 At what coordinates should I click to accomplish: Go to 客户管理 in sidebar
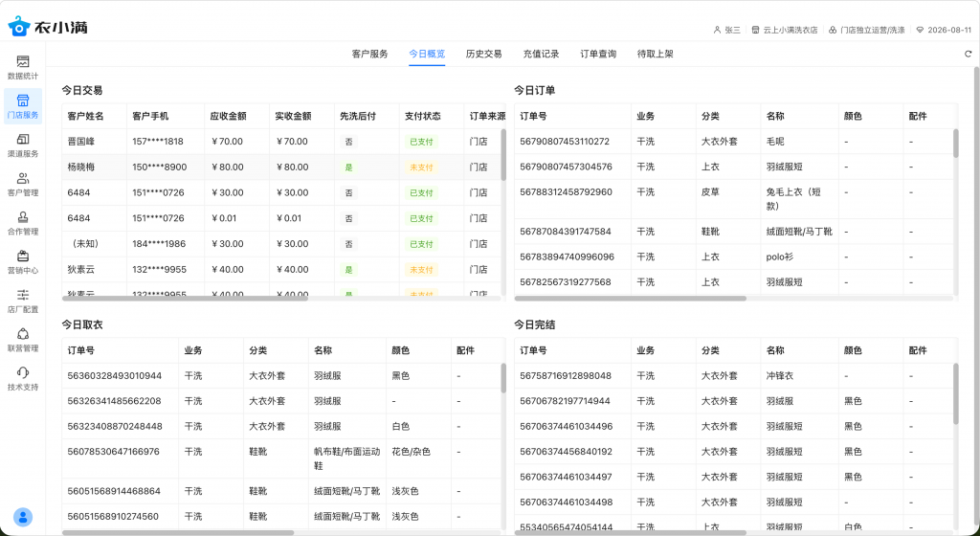23,184
